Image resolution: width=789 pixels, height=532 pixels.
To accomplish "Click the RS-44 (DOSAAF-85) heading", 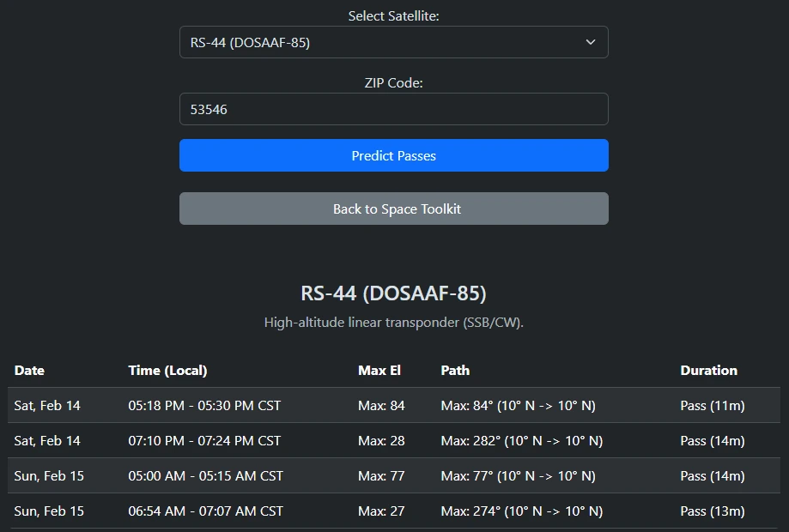I will point(393,293).
